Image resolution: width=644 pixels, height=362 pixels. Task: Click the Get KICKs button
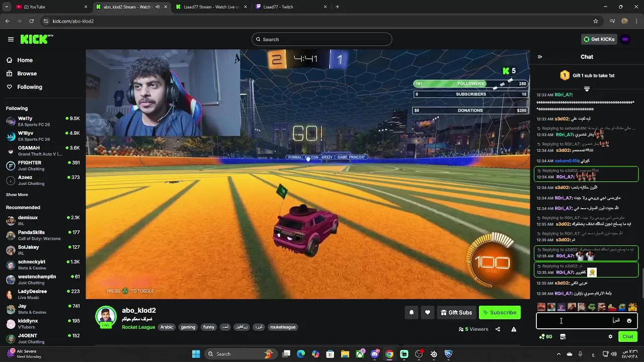(x=599, y=39)
